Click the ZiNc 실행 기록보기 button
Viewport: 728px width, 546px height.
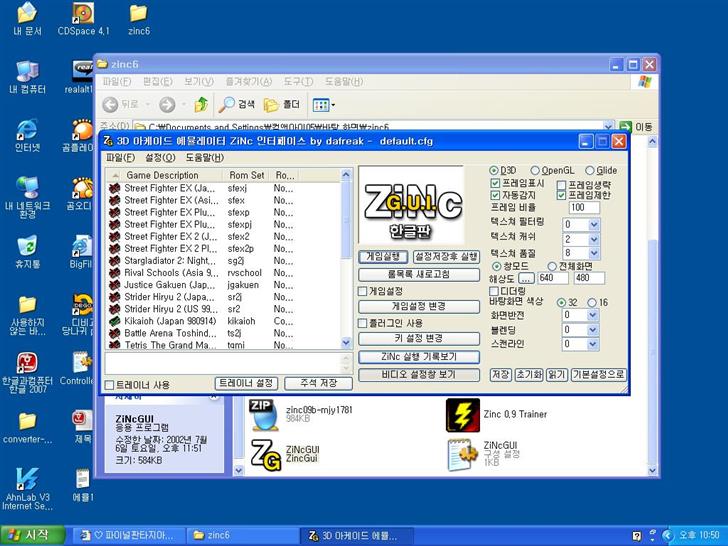[419, 357]
